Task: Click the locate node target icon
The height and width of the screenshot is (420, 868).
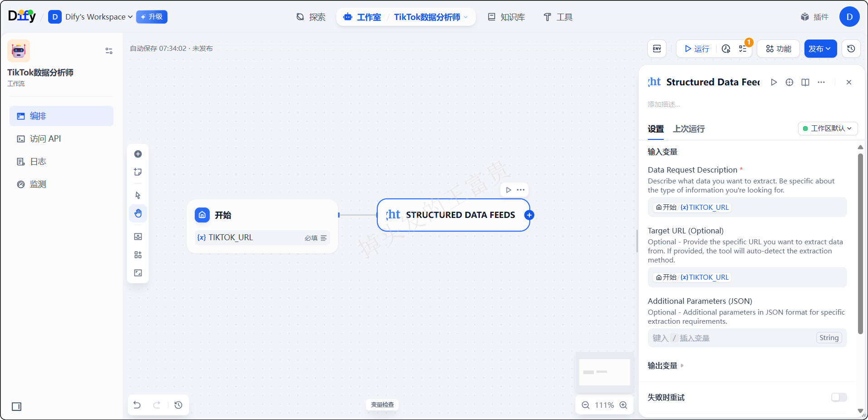Action: click(789, 82)
